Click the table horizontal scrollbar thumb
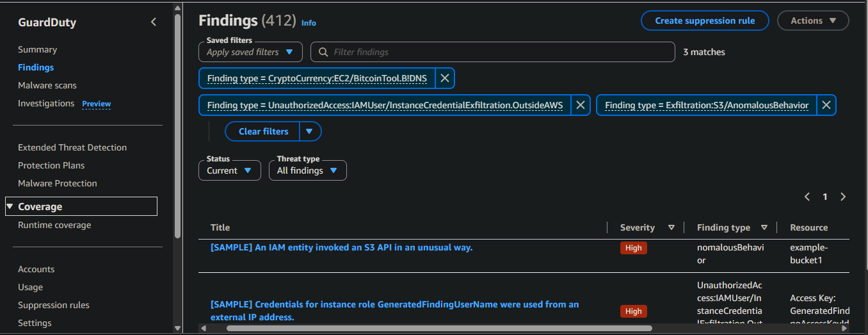The width and height of the screenshot is (868, 335). 439,329
